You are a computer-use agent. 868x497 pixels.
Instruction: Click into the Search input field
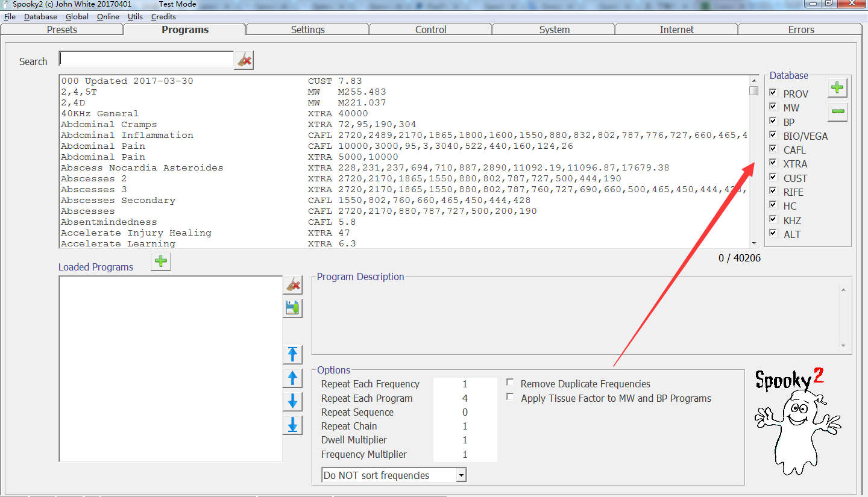tap(146, 59)
